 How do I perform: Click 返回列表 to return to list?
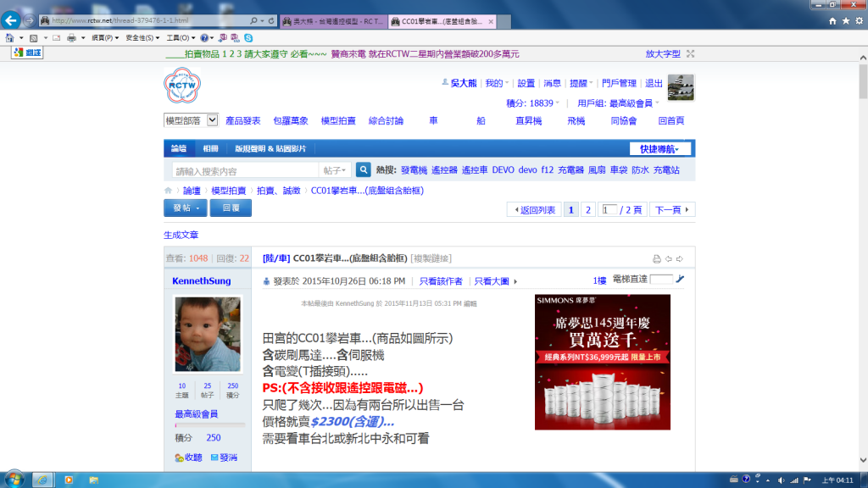pyautogui.click(x=534, y=210)
